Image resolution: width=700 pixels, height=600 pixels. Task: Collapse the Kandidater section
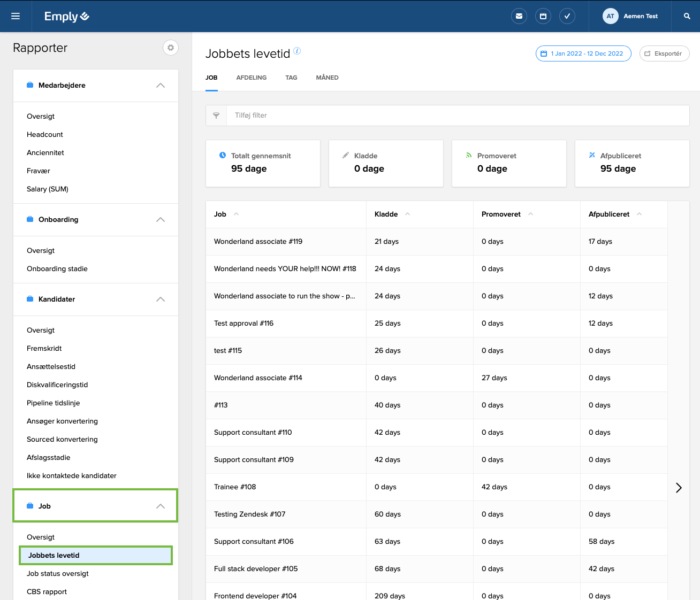pos(160,299)
